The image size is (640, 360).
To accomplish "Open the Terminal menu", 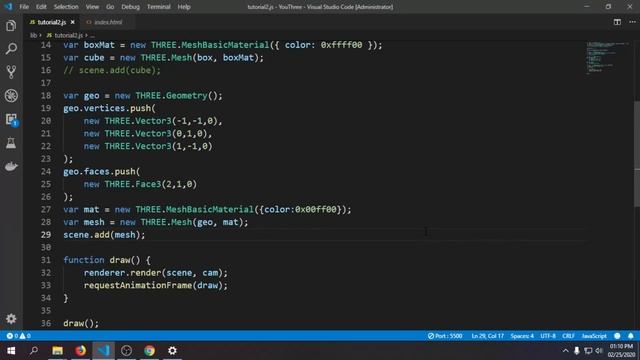I will [x=158, y=7].
